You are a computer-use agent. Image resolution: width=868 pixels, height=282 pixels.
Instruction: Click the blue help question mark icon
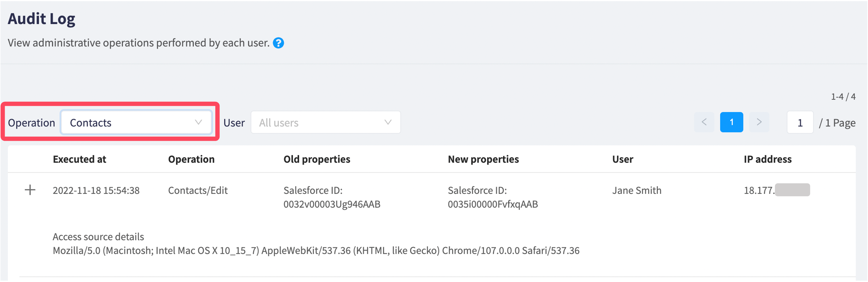pyautogui.click(x=278, y=43)
